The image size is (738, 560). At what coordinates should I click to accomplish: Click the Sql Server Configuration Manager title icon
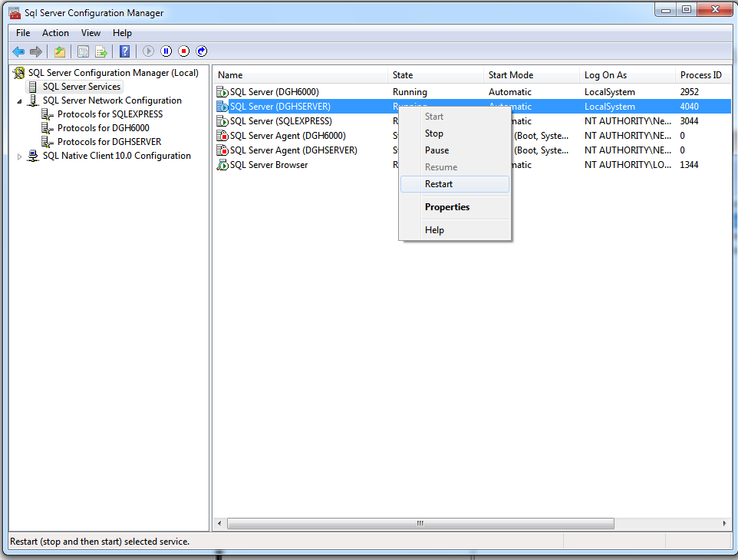(15, 13)
